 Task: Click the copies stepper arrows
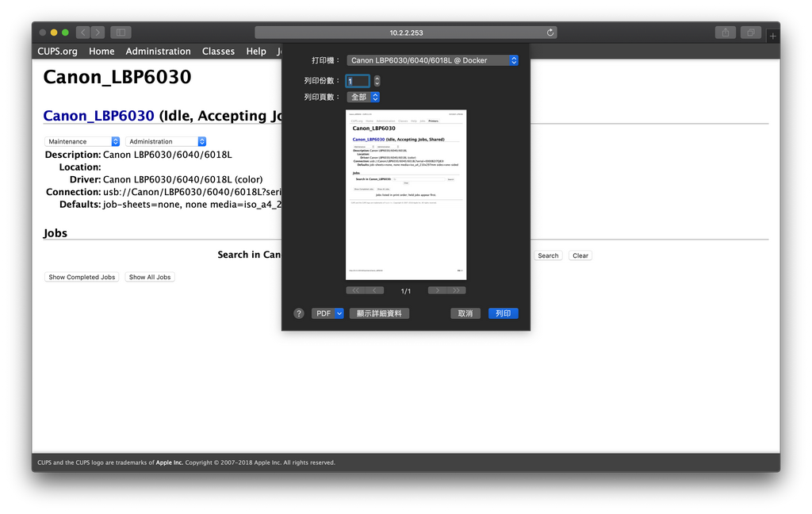[377, 81]
